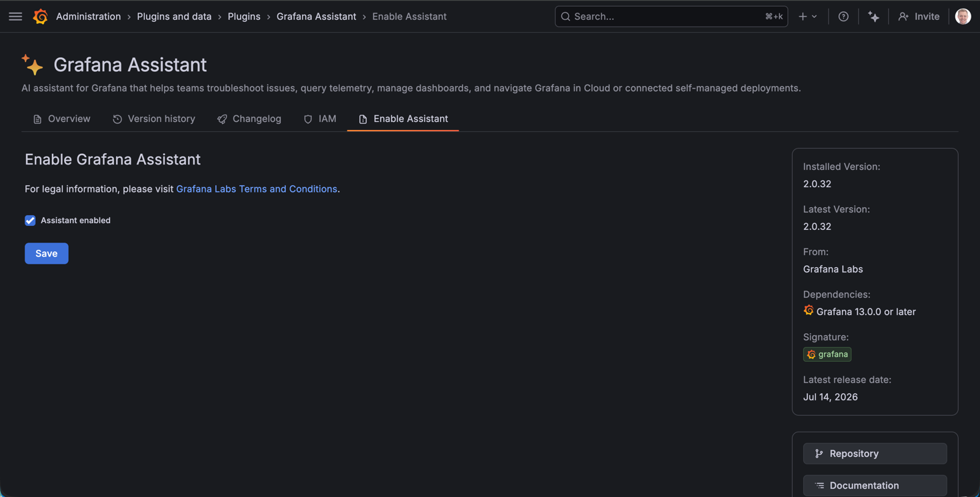
Task: Click the Invite button
Action: (919, 17)
